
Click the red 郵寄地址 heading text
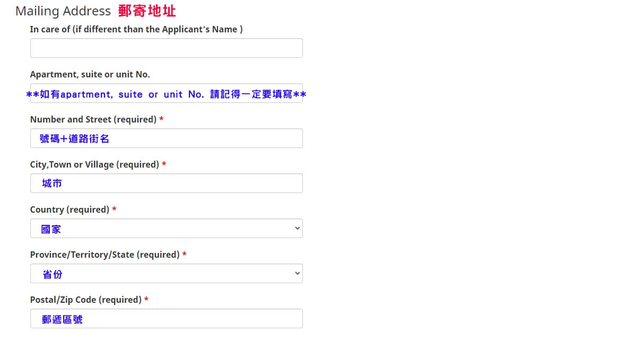(147, 11)
